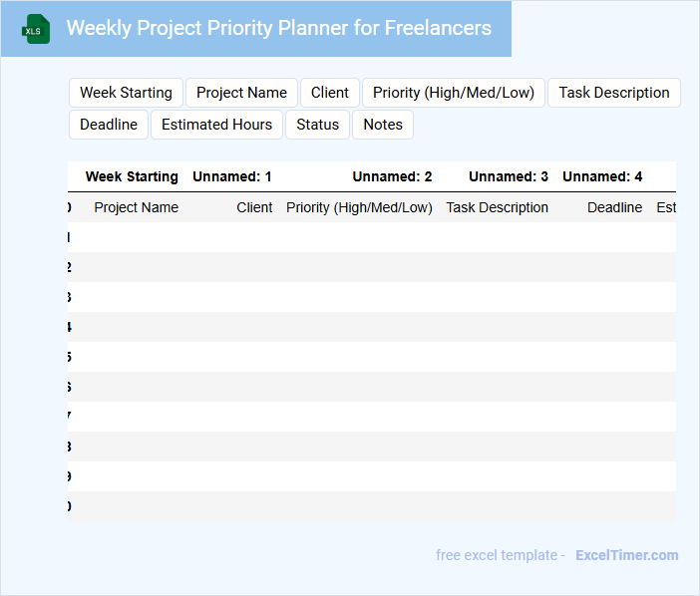The height and width of the screenshot is (596, 700).
Task: Click the Notes tag button
Action: click(x=383, y=125)
